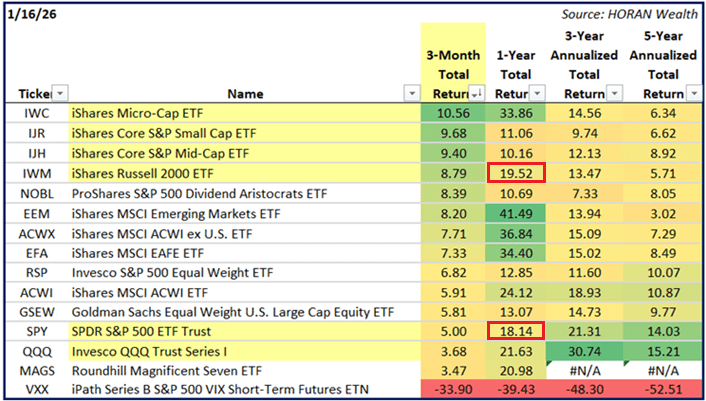Viewport: 706px width, 401px height.
Task: Select the -52.51 five-year return for VXX
Action: point(663,389)
